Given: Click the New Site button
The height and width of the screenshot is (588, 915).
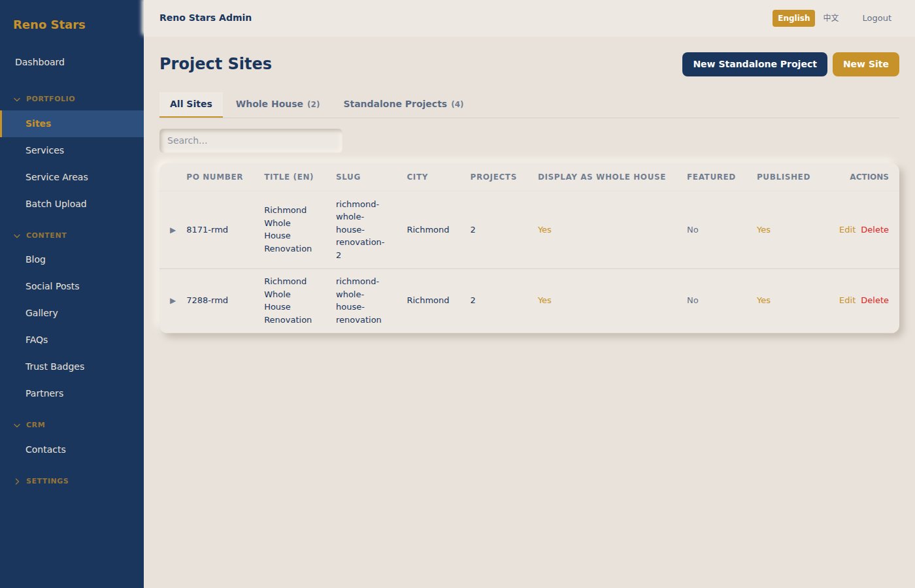Looking at the screenshot, I should pyautogui.click(x=865, y=64).
